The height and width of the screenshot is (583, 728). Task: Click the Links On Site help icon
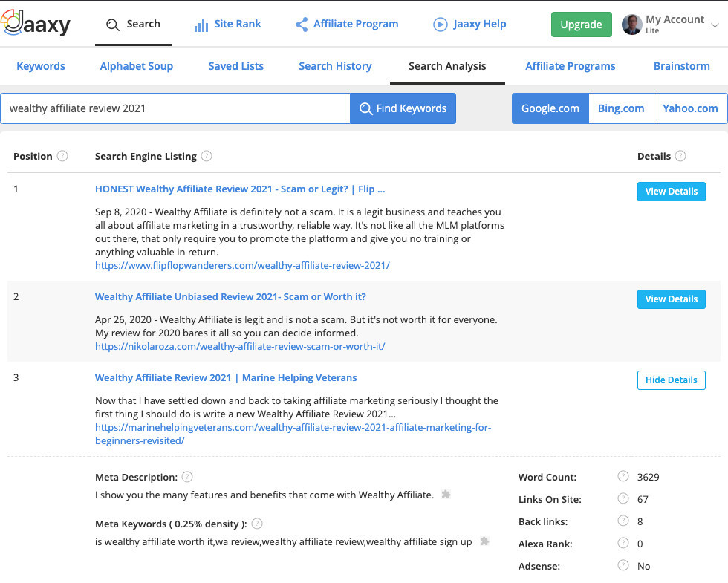pyautogui.click(x=623, y=498)
